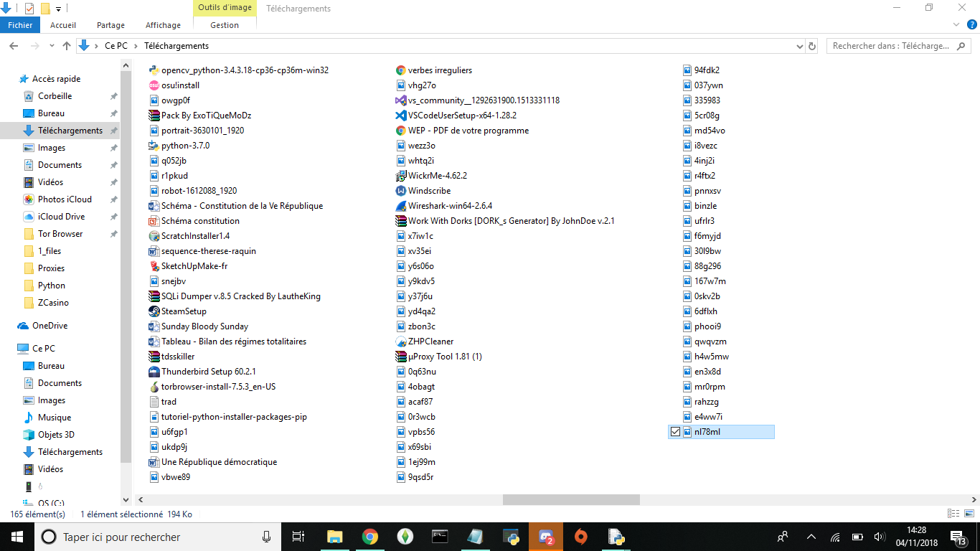The width and height of the screenshot is (980, 551).
Task: Click the opencv_python wheel file icon
Action: [154, 70]
